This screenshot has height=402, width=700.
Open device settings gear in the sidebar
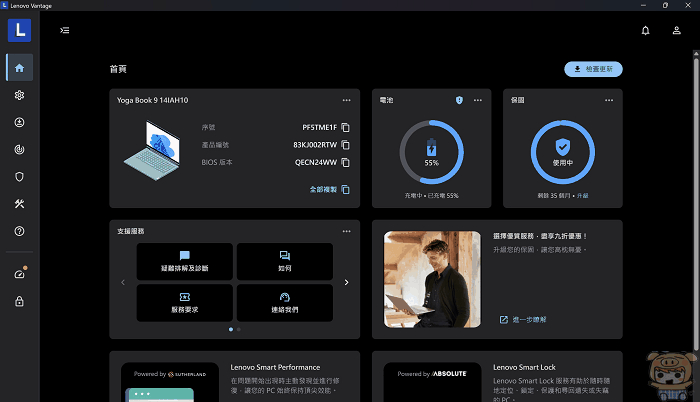point(19,95)
